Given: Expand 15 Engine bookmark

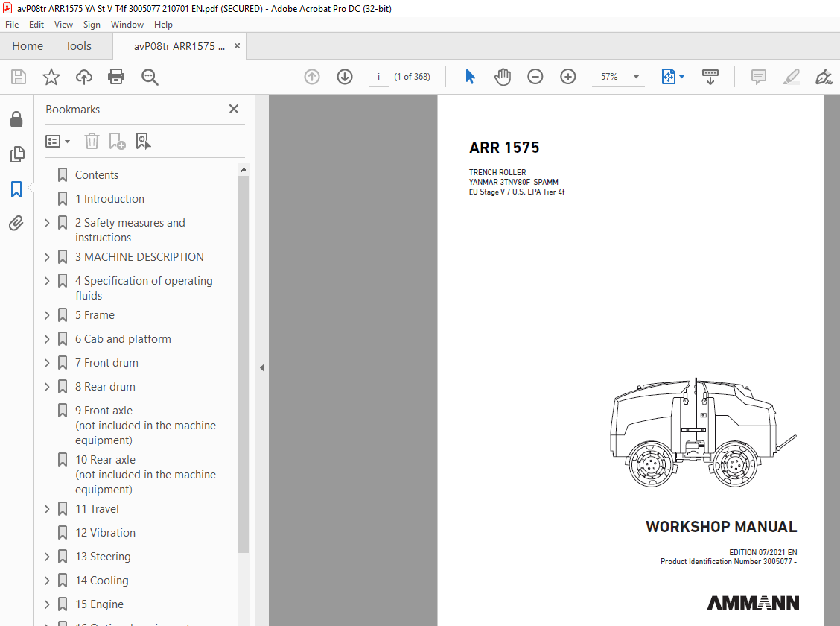Looking at the screenshot, I should (x=47, y=604).
